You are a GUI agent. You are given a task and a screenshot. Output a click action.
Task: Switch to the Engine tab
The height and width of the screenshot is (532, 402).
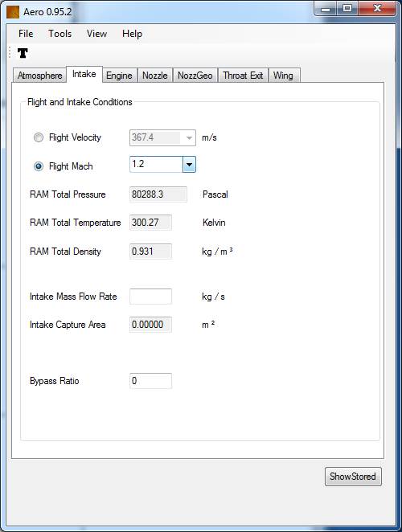tap(119, 76)
